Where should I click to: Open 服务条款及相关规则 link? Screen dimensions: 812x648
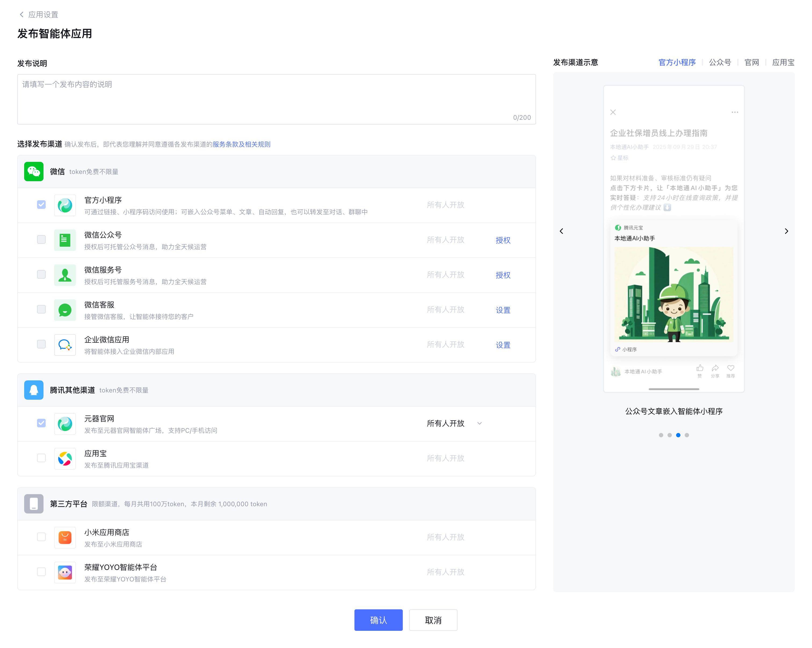[241, 144]
